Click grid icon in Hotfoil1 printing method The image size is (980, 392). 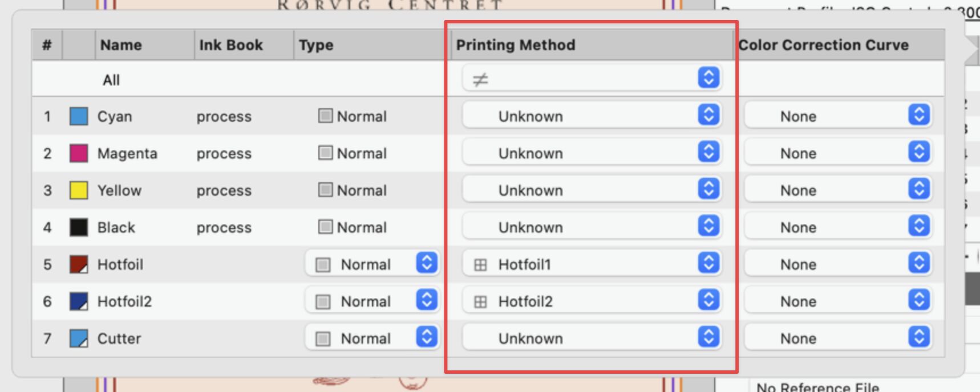(x=481, y=264)
